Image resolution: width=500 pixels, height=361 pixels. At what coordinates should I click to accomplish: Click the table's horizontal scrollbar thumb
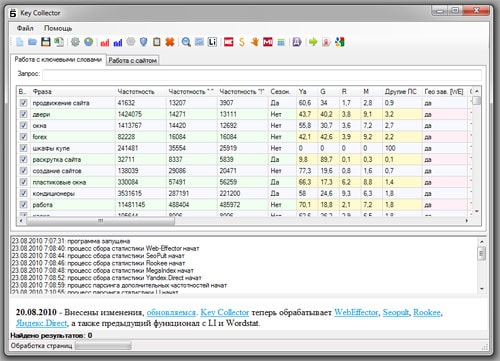point(100,221)
